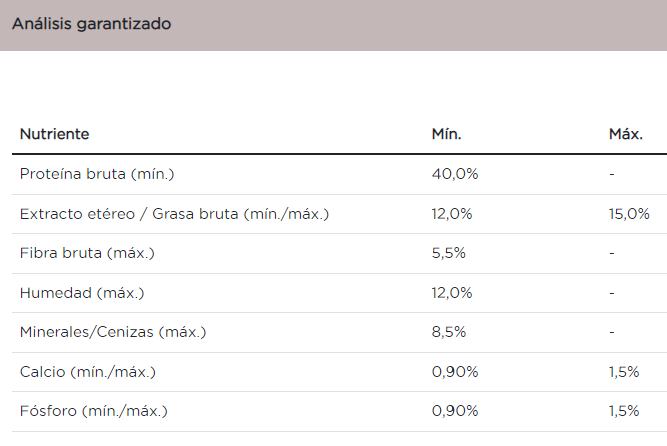Click the 1,5% maximum phosphorus value
Screen dimensions: 667x446
[624, 411]
